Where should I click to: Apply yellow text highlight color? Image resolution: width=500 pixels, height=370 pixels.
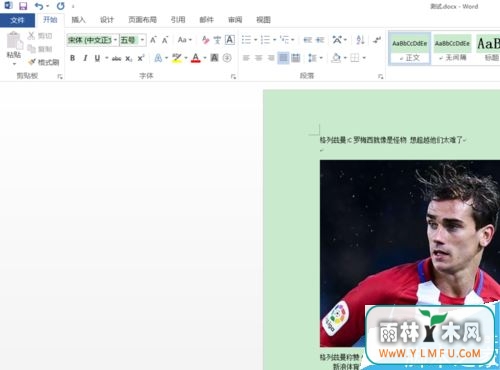[177, 58]
